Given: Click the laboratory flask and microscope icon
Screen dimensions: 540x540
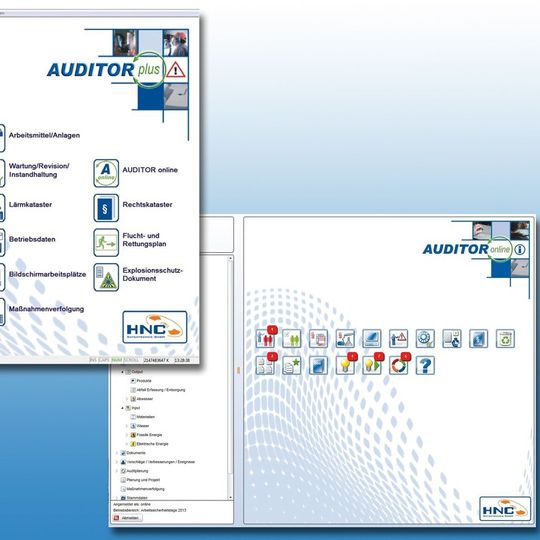Looking at the screenshot, I should tap(345, 339).
